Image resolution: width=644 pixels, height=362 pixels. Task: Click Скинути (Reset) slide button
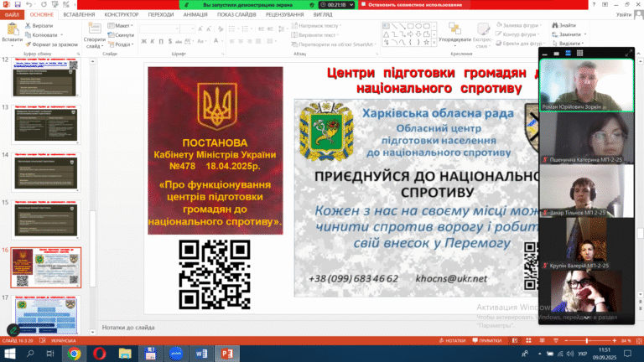click(x=121, y=35)
